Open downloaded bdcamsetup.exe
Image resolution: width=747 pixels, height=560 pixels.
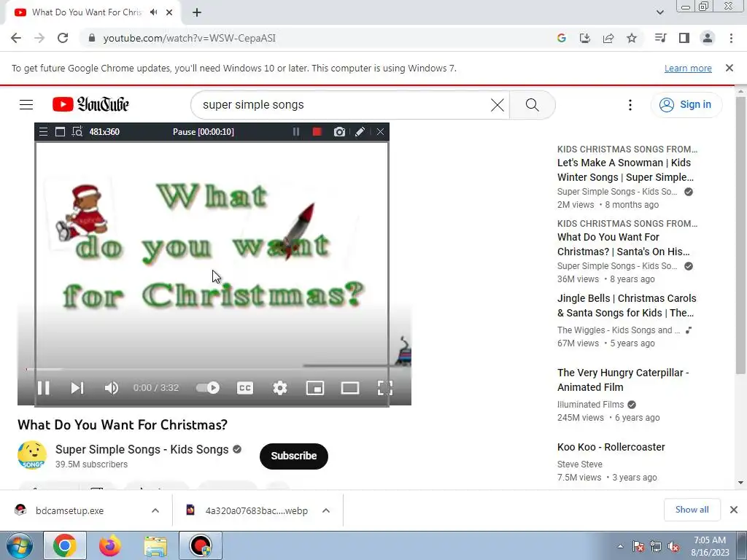pyautogui.click(x=69, y=510)
